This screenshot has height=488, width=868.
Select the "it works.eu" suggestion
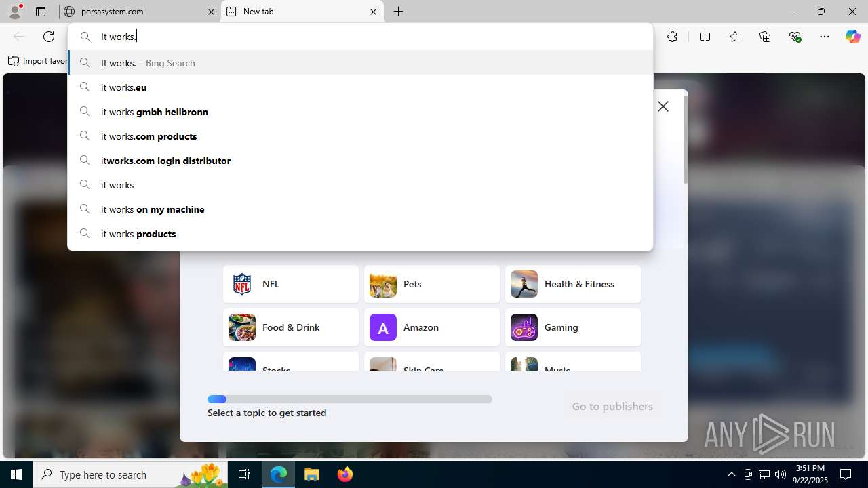point(360,87)
